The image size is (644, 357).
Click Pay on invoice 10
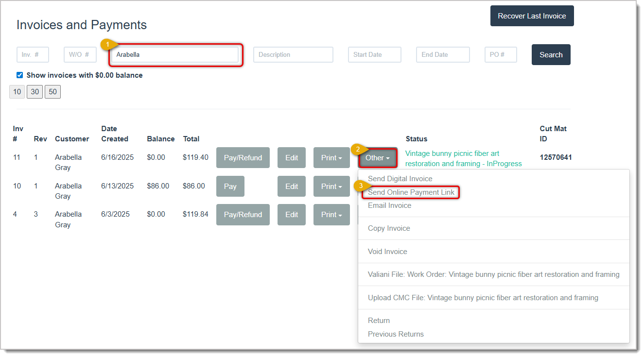[230, 186]
